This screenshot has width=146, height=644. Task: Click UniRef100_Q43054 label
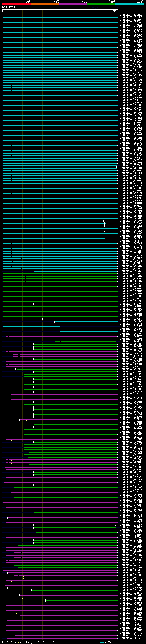pyautogui.click(x=131, y=82)
